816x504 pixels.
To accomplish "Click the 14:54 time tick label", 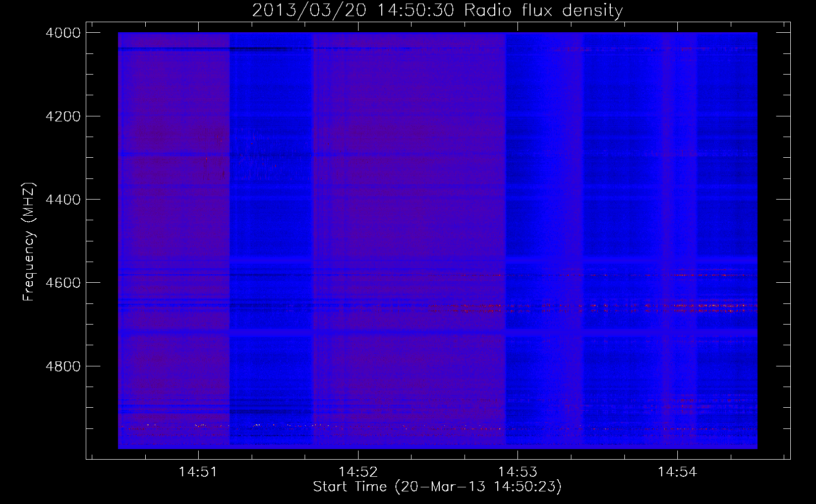I will coord(677,472).
